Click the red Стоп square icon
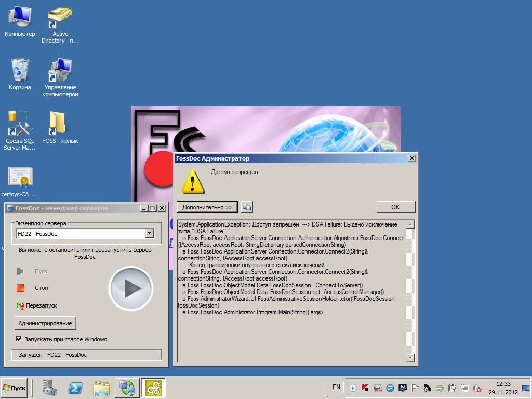This screenshot has height=399, width=532. pos(20,288)
